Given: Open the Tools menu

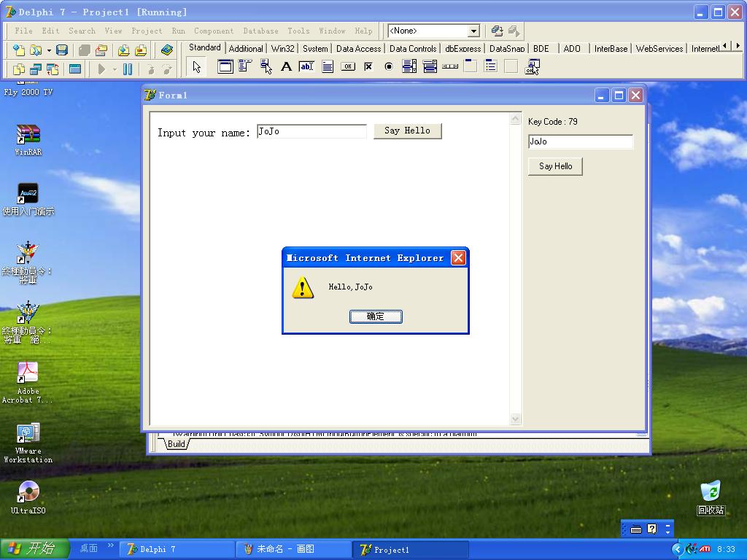Looking at the screenshot, I should [x=298, y=31].
